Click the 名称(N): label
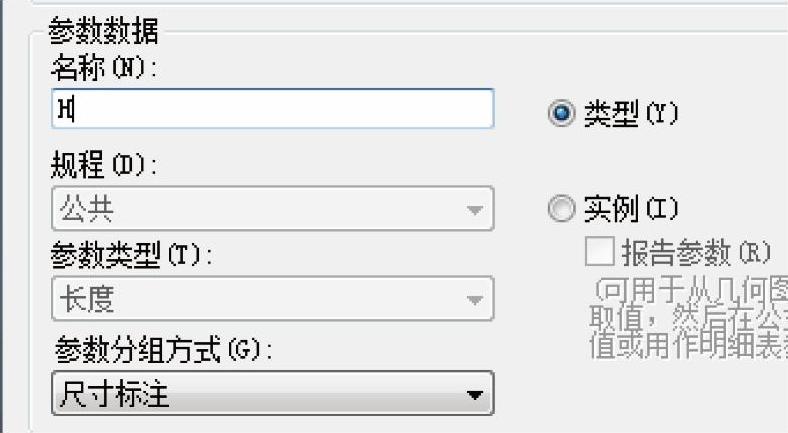 104,68
